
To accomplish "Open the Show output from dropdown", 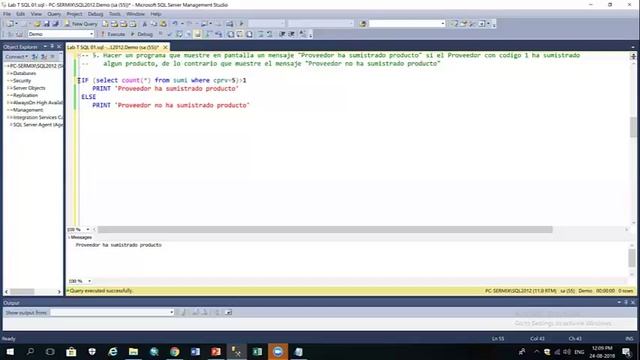I will coord(171,312).
